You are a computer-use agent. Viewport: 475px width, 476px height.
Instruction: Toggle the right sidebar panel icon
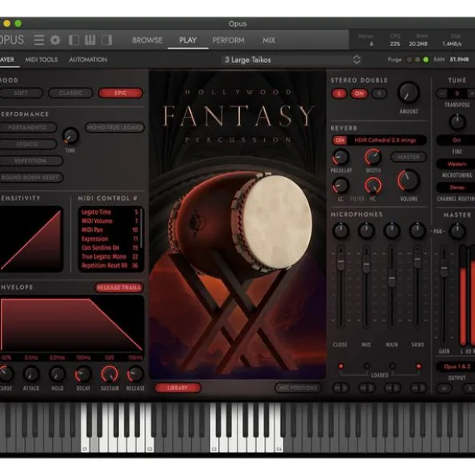pyautogui.click(x=106, y=40)
